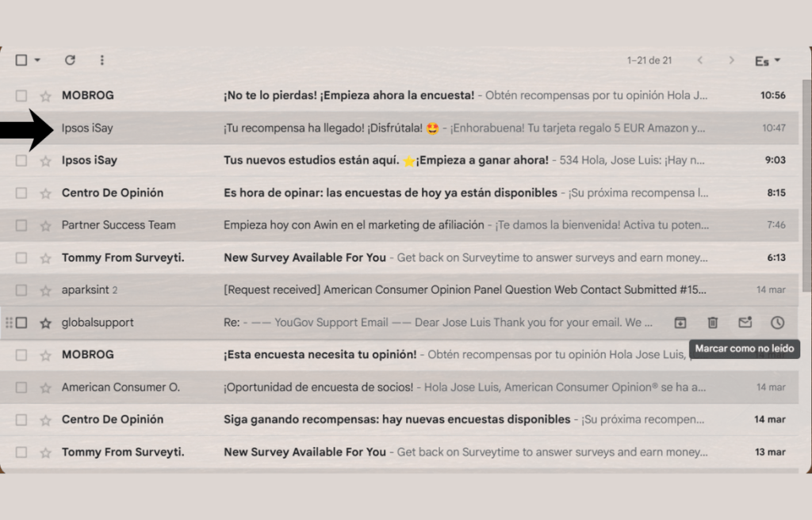Check the Centro De Opinión 14 mar box

pyautogui.click(x=21, y=420)
